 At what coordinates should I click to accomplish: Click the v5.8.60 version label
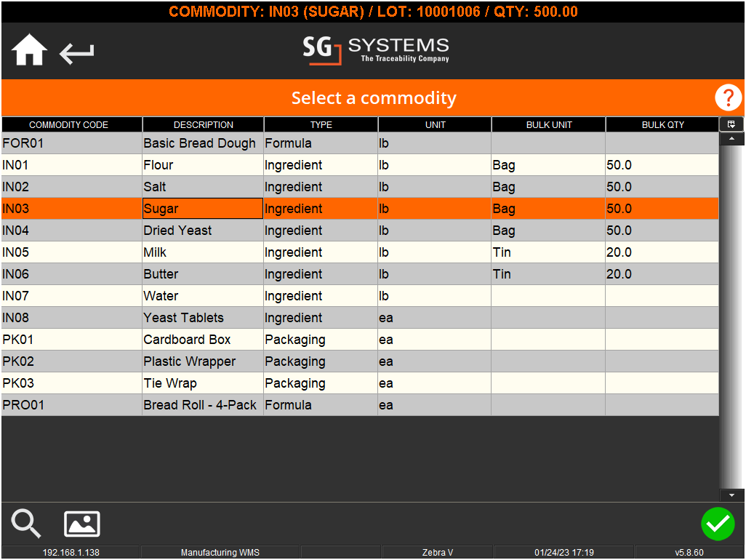689,552
